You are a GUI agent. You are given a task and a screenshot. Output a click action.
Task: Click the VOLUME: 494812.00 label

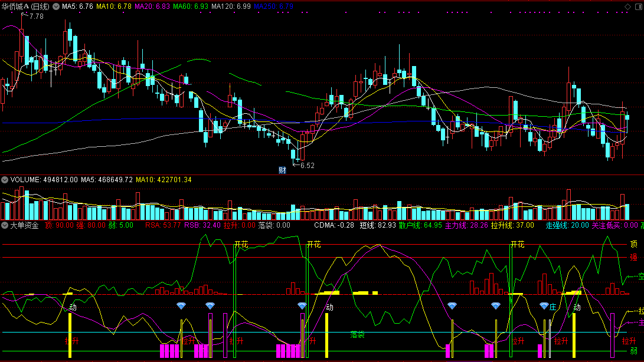44,180
